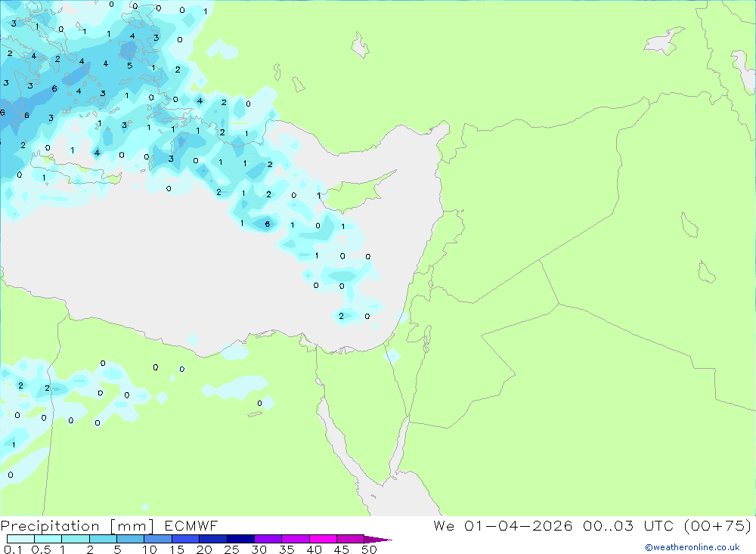The image size is (756, 554).
Task: Click the 30–35 mm violet legend swatch
Action: pos(268,539)
